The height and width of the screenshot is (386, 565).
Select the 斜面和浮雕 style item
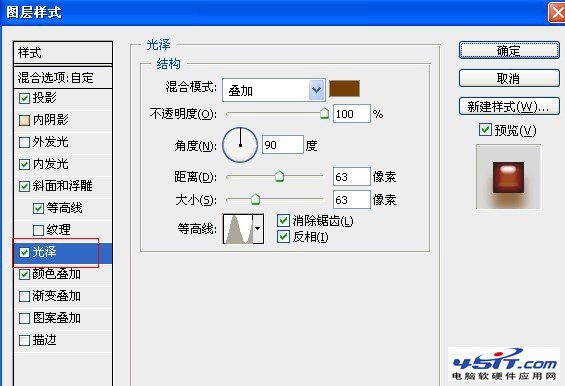pyautogui.click(x=63, y=186)
